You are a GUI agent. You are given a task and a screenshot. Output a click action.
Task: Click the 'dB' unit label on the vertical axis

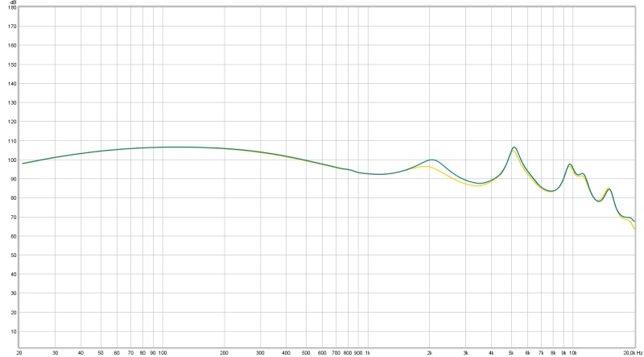(12, 2)
